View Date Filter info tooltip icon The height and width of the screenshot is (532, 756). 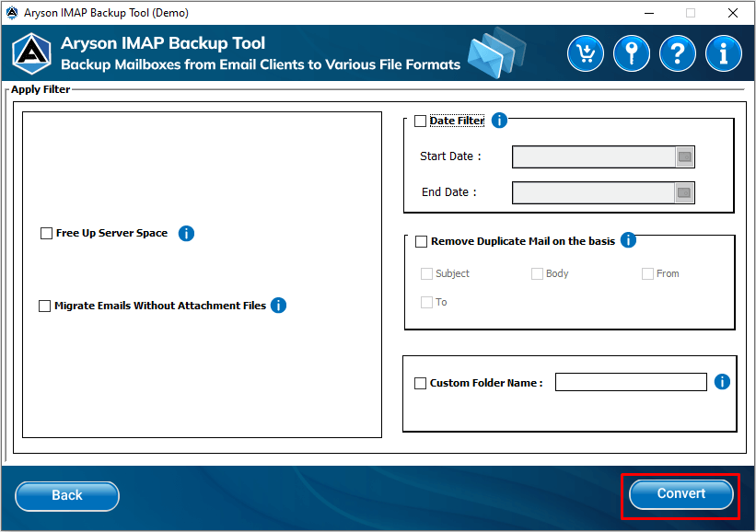point(499,120)
